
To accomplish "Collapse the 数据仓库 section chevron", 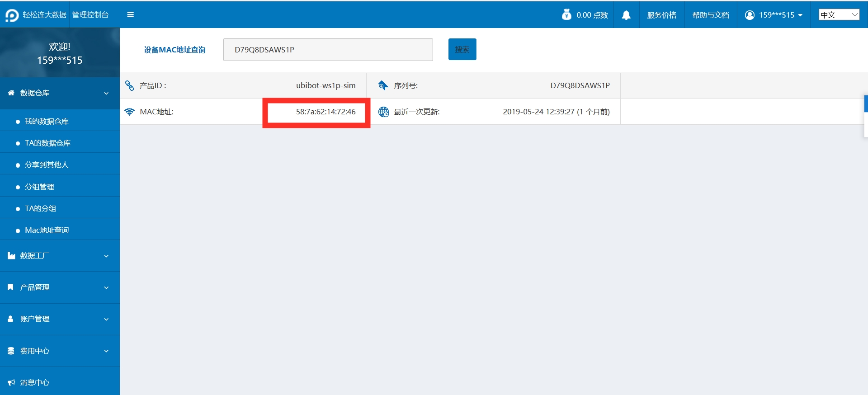I will 106,93.
